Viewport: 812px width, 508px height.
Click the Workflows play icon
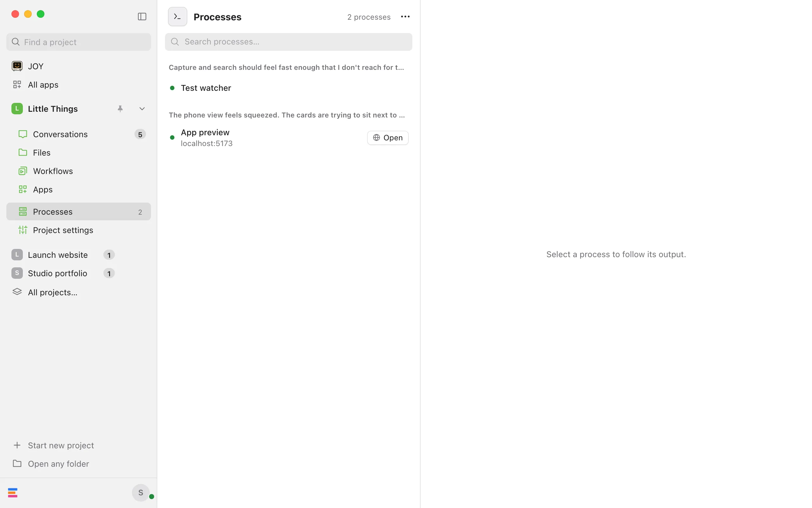click(x=23, y=171)
